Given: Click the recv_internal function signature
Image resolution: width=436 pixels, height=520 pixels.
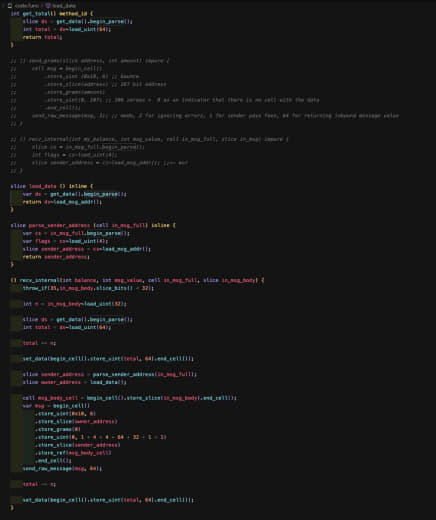Looking at the screenshot, I should [137, 280].
